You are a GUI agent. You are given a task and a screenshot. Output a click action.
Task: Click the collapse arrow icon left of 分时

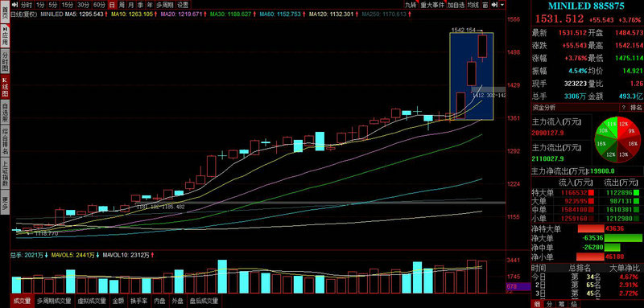coord(14,5)
